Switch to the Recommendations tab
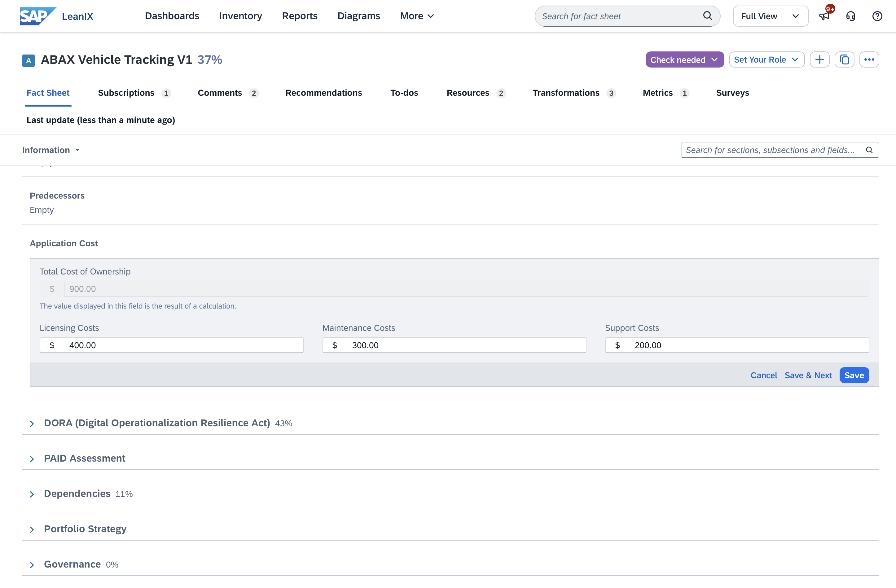Image resolution: width=896 pixels, height=588 pixels. coord(324,93)
